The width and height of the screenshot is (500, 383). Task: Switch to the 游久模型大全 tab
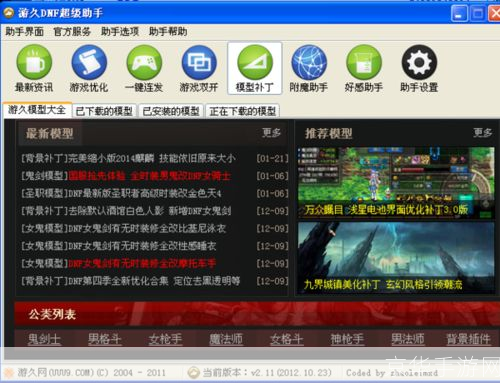37,110
